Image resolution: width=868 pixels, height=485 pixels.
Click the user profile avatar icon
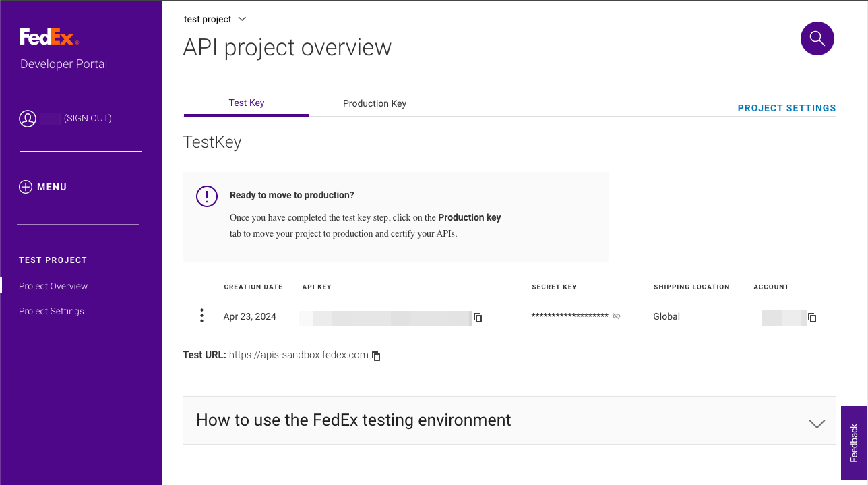[28, 119]
